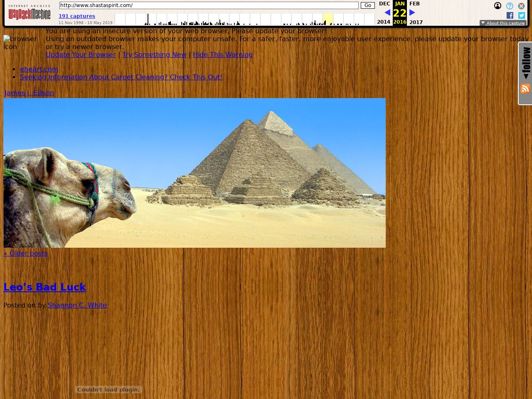Click the orange RSS feed icon
The height and width of the screenshot is (399, 532).
pos(525,89)
